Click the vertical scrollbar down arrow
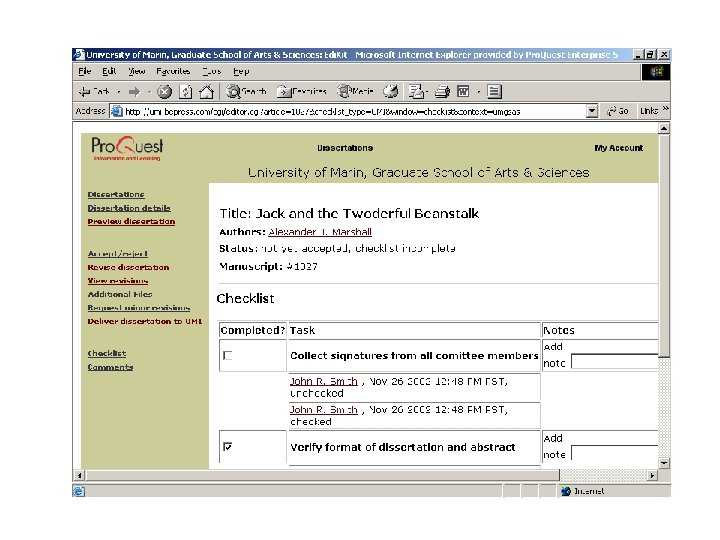This screenshot has height=540, width=720. (664, 463)
